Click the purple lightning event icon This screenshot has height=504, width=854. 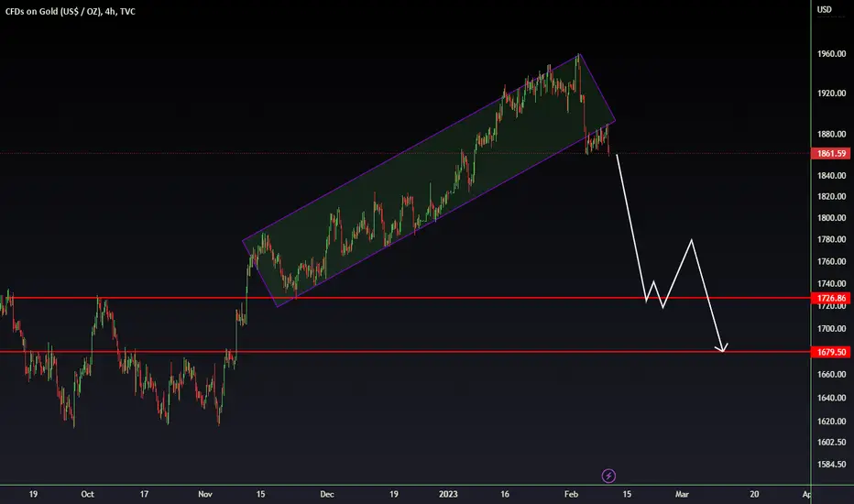point(608,476)
